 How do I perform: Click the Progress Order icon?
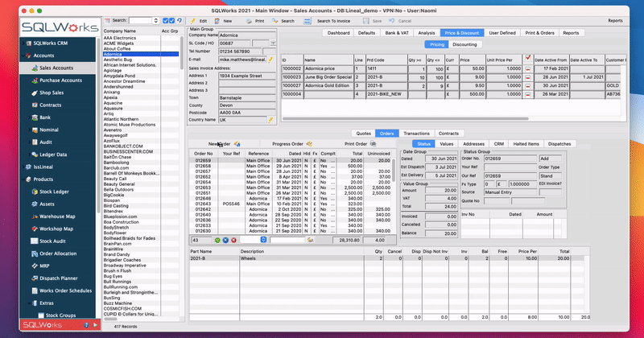click(x=309, y=144)
